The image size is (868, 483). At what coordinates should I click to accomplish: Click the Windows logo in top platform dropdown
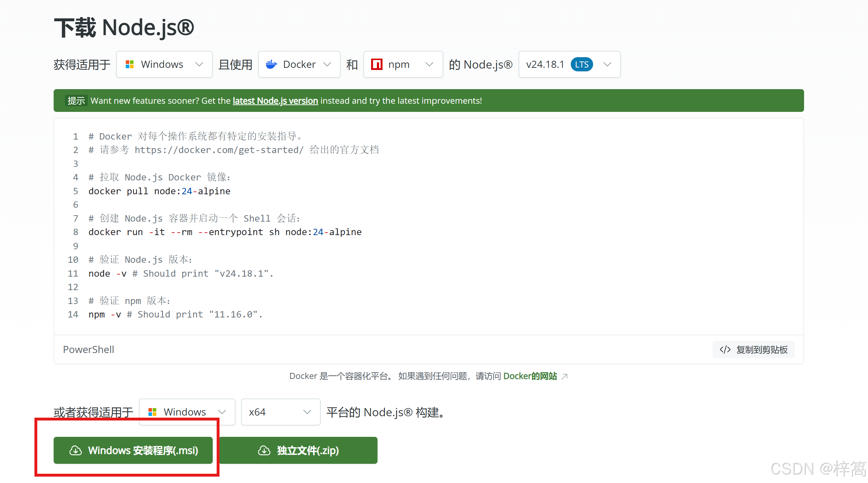point(130,64)
